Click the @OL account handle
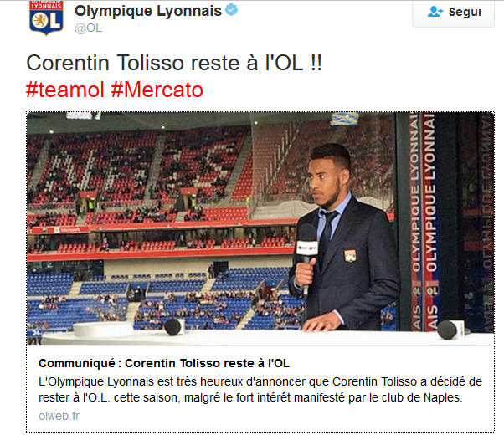 89,28
